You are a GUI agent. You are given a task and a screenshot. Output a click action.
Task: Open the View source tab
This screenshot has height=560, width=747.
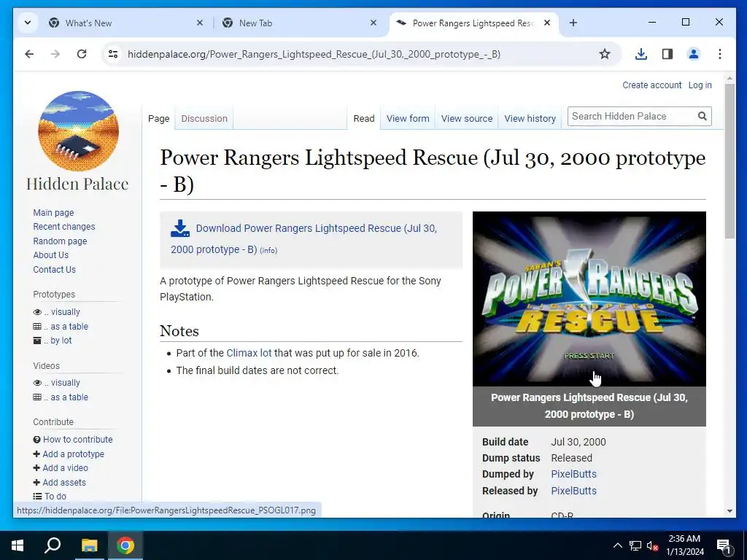[x=467, y=119]
